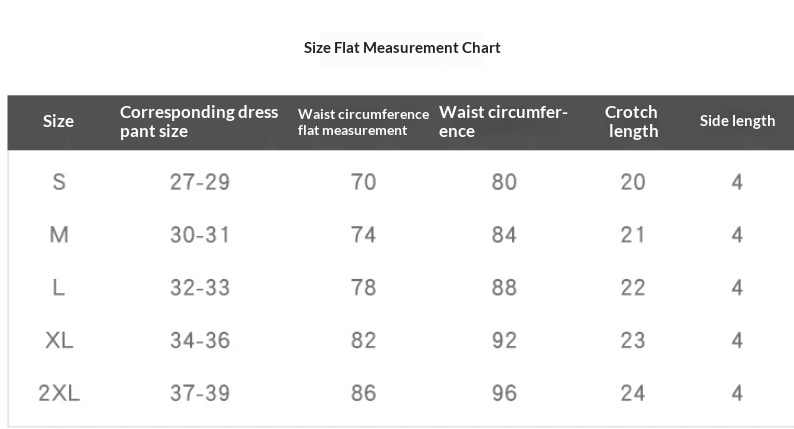This screenshot has height=429, width=794.
Task: Select Waist circumference flat measurement header
Action: [363, 122]
